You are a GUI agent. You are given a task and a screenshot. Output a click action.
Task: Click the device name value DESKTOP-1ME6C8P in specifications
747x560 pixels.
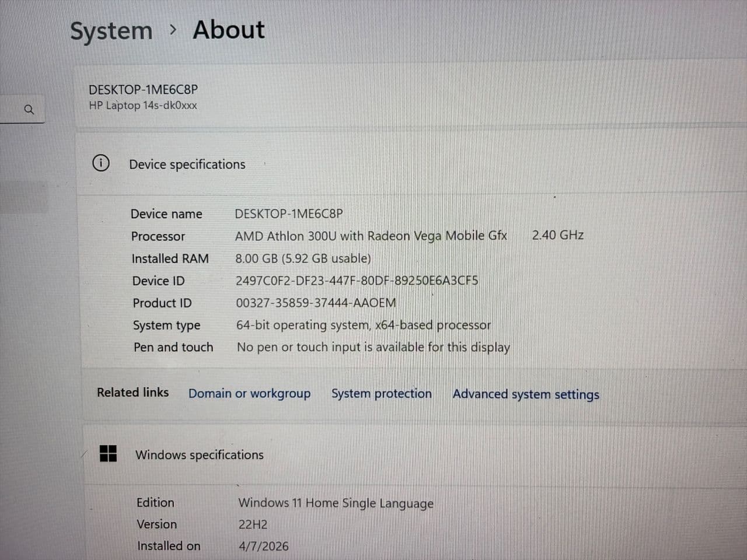tap(289, 213)
